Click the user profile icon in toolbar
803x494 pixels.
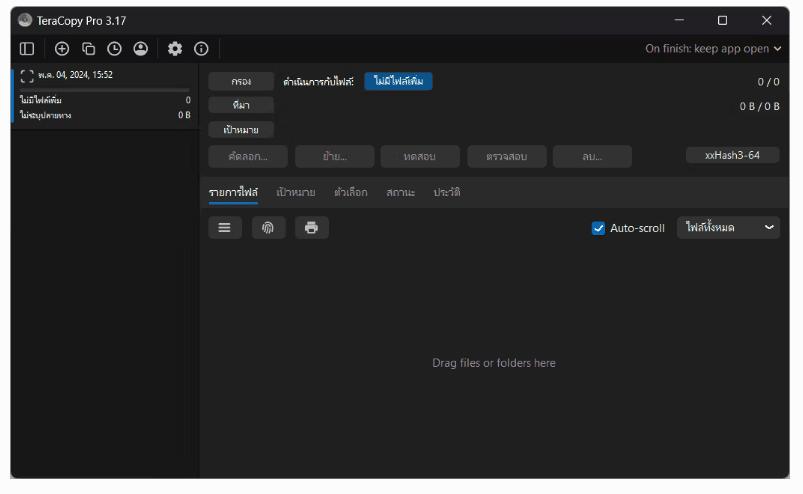[x=140, y=48]
